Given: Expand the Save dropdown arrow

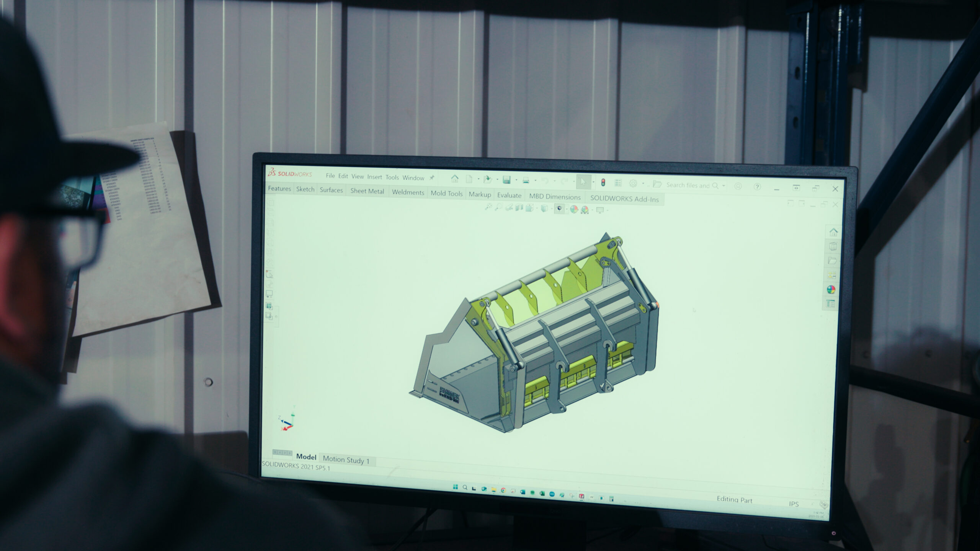Looking at the screenshot, I should [x=516, y=180].
